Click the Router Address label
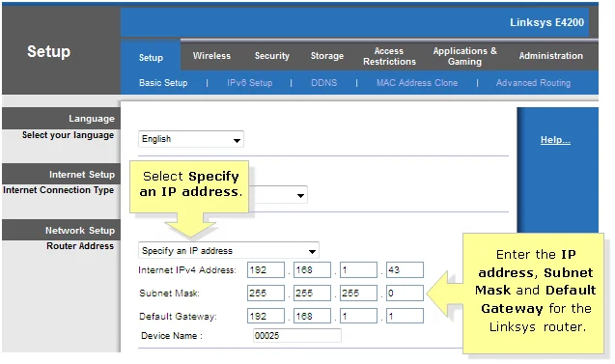The width and height of the screenshot is (615, 364). [80, 246]
